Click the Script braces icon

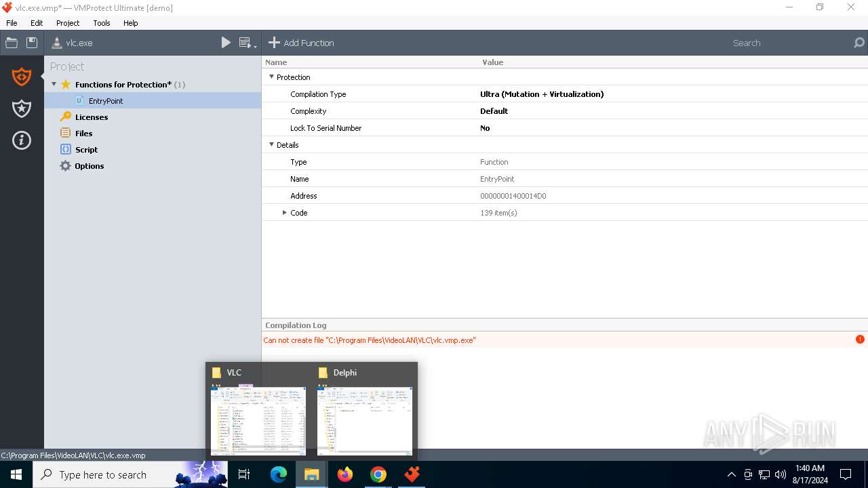click(65, 149)
